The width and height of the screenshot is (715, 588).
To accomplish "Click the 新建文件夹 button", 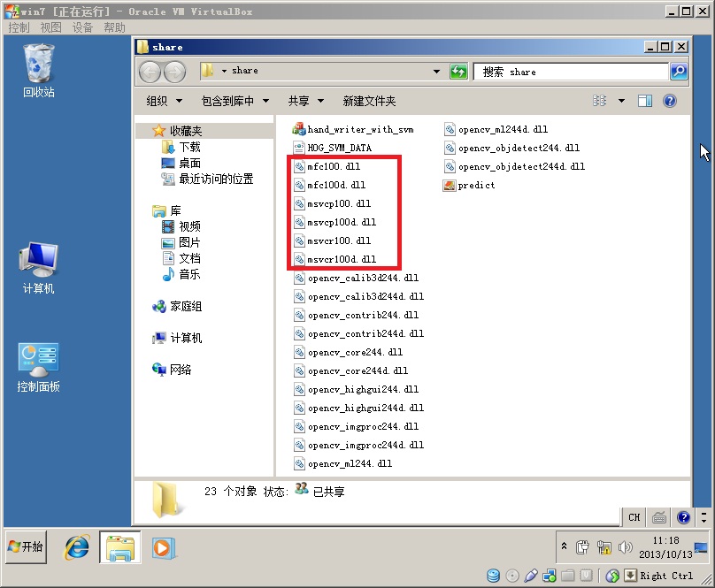I will point(369,101).
